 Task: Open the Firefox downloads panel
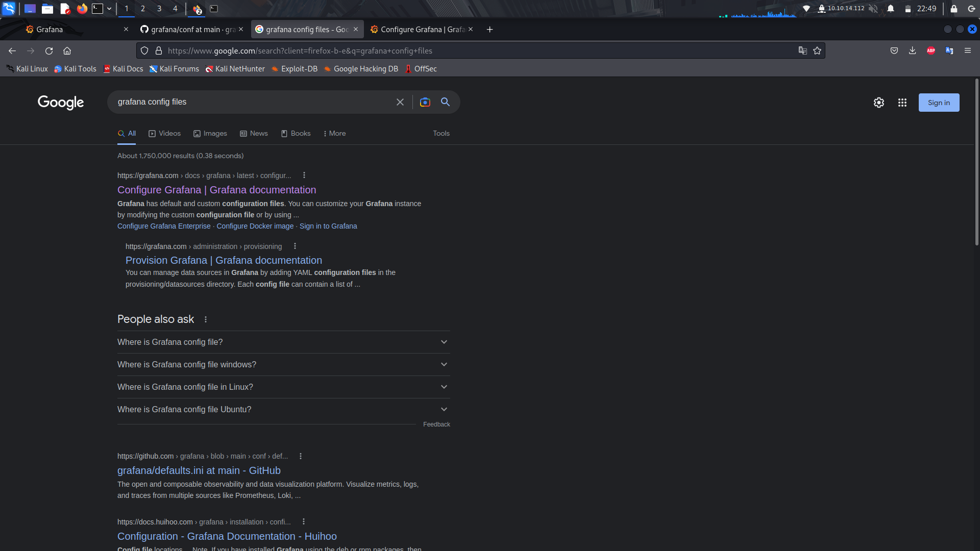(x=912, y=51)
